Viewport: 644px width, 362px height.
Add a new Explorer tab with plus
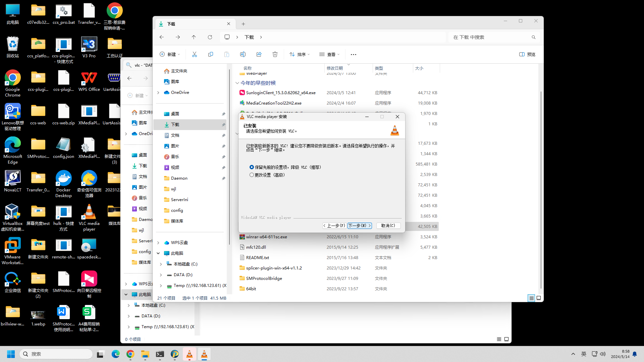(x=244, y=24)
